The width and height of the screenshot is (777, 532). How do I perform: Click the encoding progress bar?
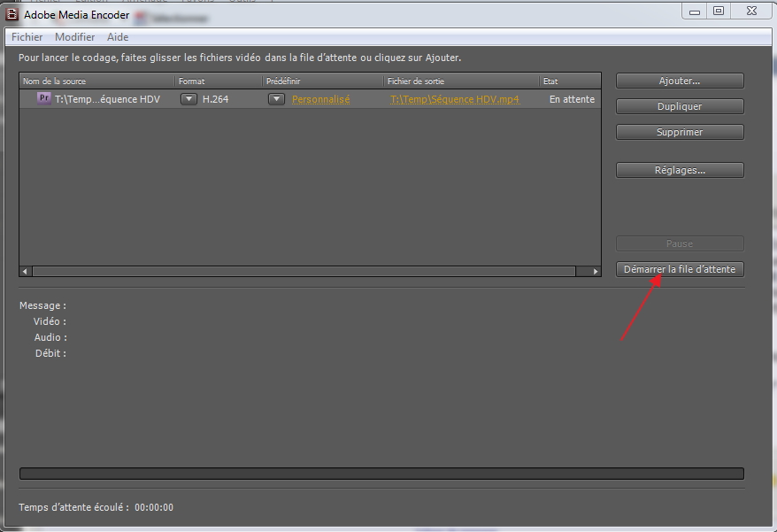tap(381, 474)
